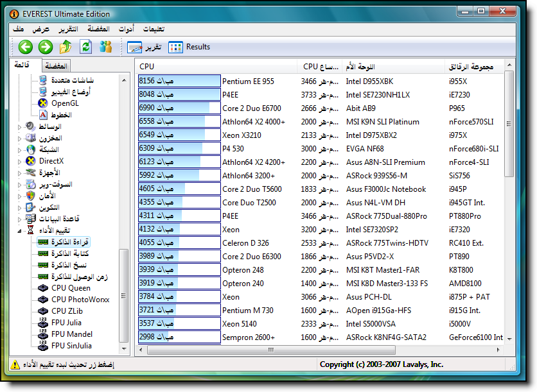Click the السوفت-وير software node icon
The width and height of the screenshot is (537, 392).
tap(30, 184)
